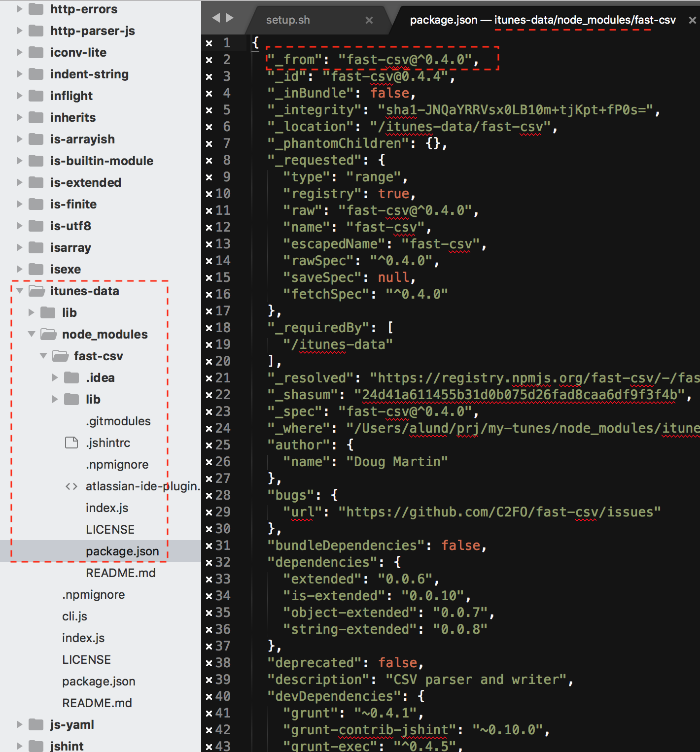Image resolution: width=700 pixels, height=752 pixels.
Task: Select the lib folder under itunes-data
Action: click(x=70, y=312)
